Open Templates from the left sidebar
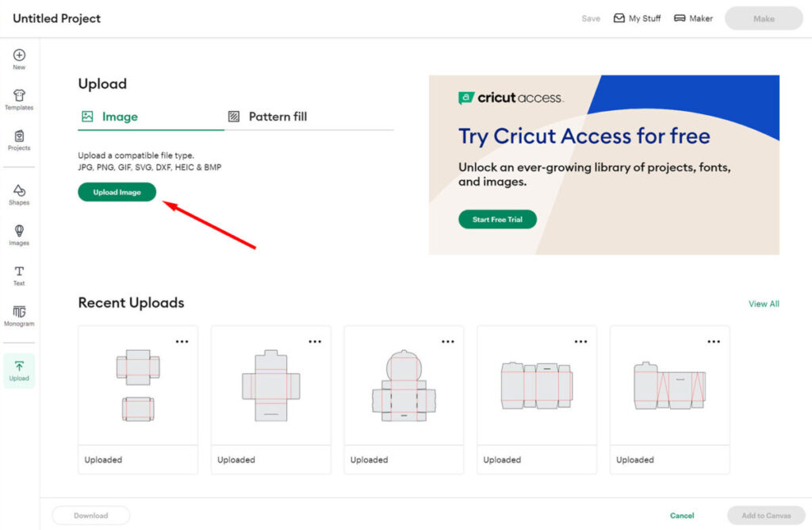The width and height of the screenshot is (812, 530). click(x=19, y=99)
